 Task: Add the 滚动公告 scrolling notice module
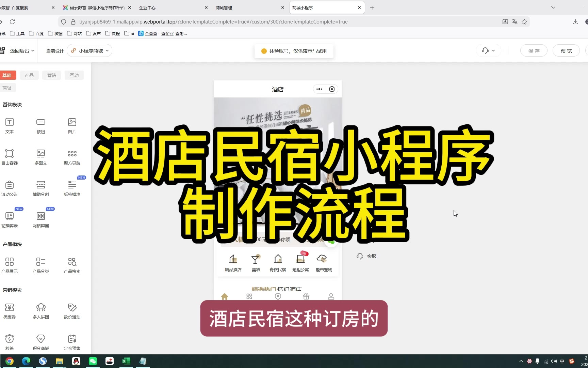click(x=10, y=188)
